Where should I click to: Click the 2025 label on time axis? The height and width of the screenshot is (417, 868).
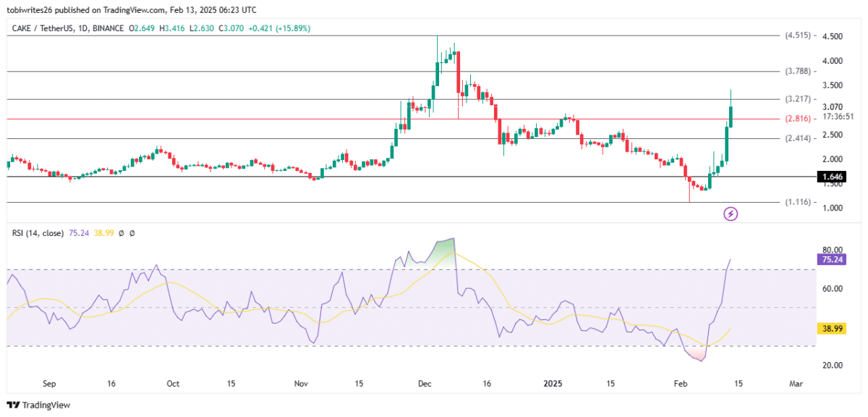(x=551, y=382)
